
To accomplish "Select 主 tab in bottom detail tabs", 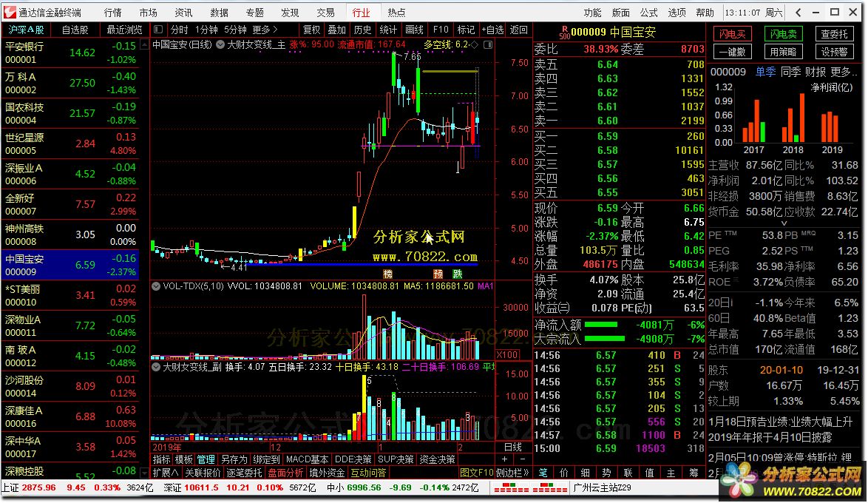I will coord(671,473).
